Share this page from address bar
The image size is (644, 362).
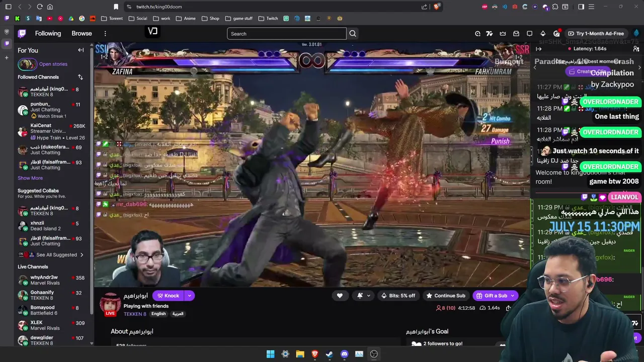point(425,7)
